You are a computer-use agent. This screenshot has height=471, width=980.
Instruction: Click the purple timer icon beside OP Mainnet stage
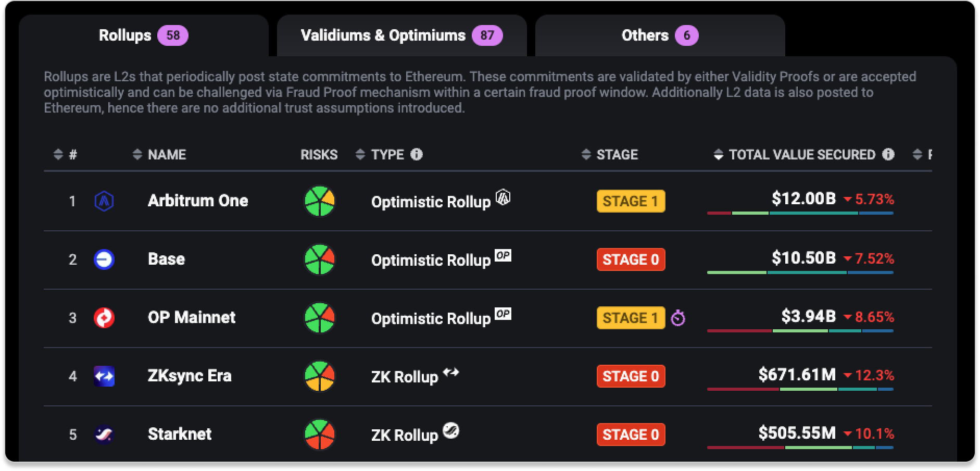(x=678, y=318)
